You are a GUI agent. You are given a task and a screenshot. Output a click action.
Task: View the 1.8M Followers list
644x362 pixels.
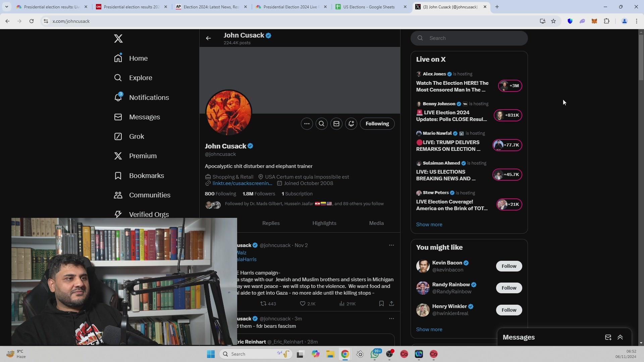[x=259, y=194]
